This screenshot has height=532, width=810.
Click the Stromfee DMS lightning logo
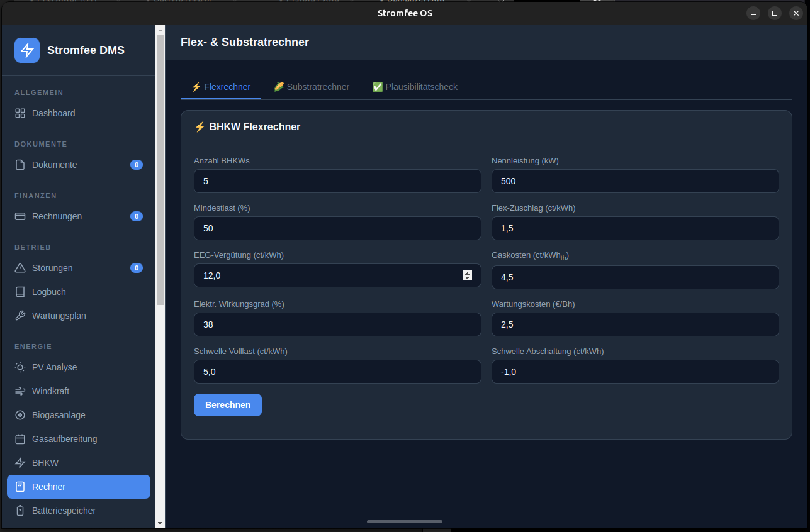[x=27, y=50]
